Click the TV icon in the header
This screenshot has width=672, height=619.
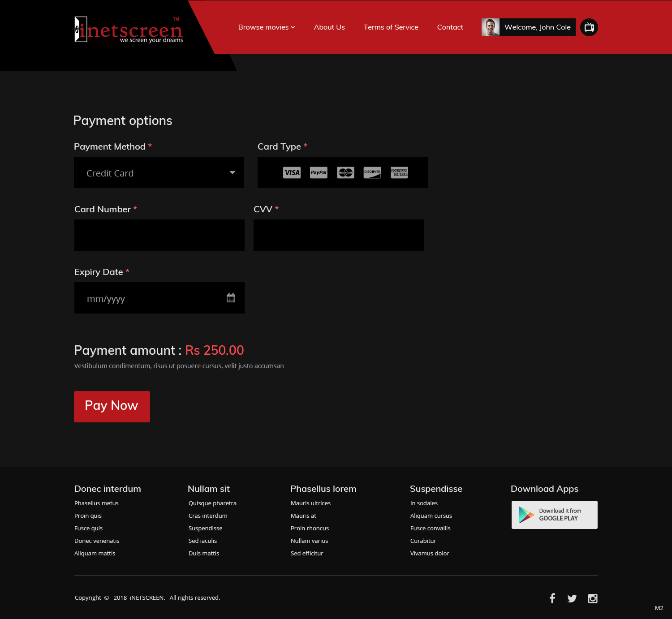coord(589,27)
